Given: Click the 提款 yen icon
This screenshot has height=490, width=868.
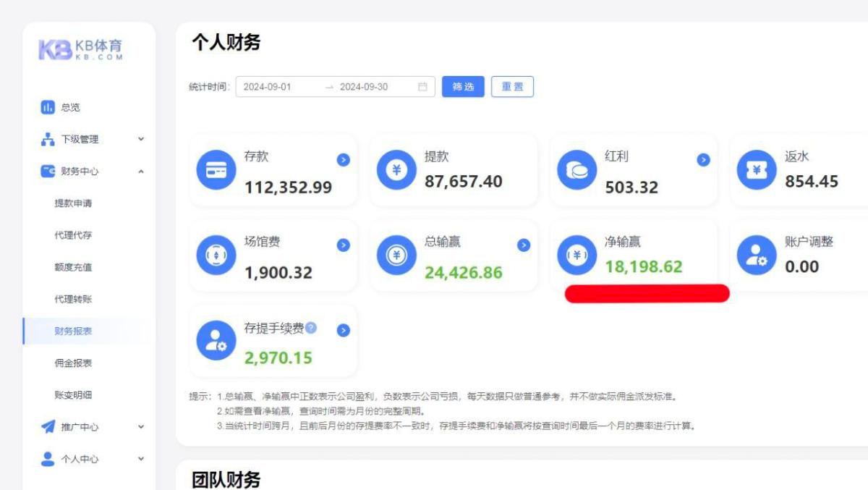Looking at the screenshot, I should tap(396, 170).
